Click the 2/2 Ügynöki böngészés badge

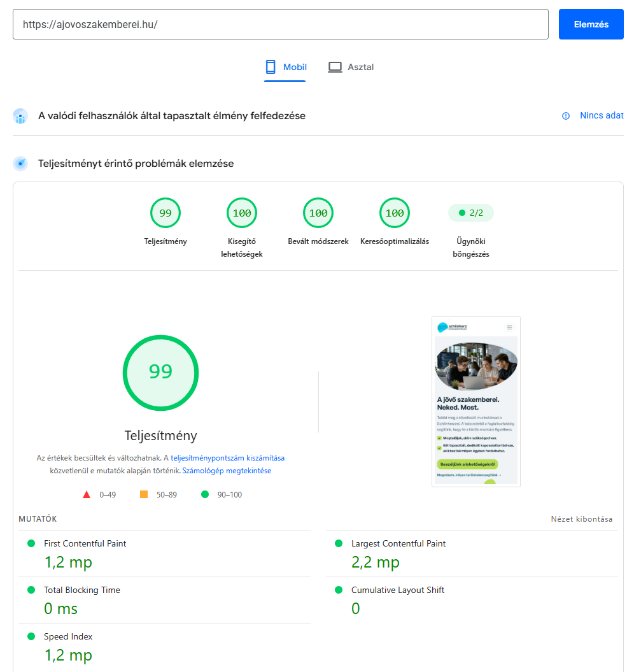471,213
